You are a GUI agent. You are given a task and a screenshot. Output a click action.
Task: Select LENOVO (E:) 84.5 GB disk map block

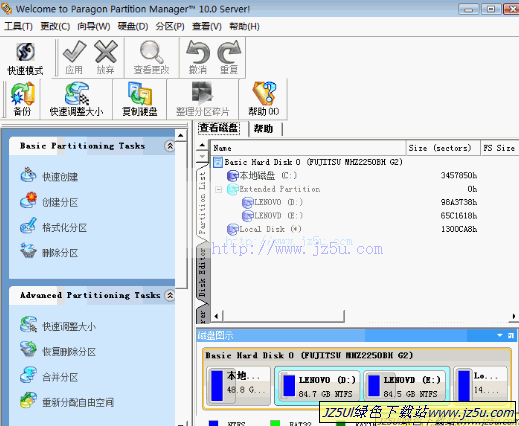click(405, 386)
